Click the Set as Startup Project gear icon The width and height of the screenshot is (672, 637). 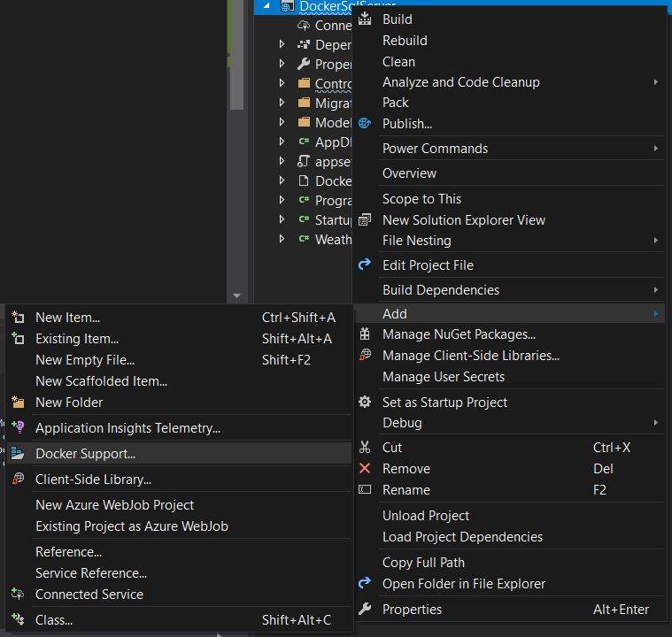pos(365,402)
